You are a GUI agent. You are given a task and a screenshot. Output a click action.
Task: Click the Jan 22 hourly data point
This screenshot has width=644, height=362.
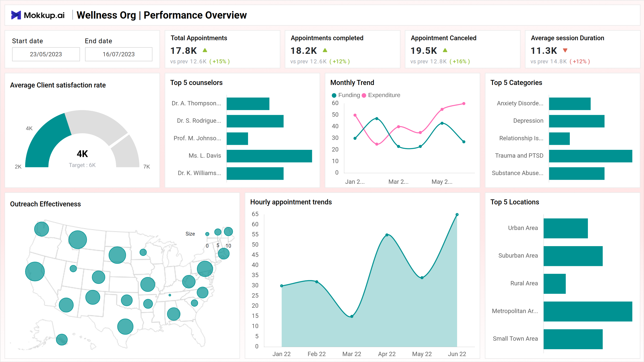click(281, 286)
